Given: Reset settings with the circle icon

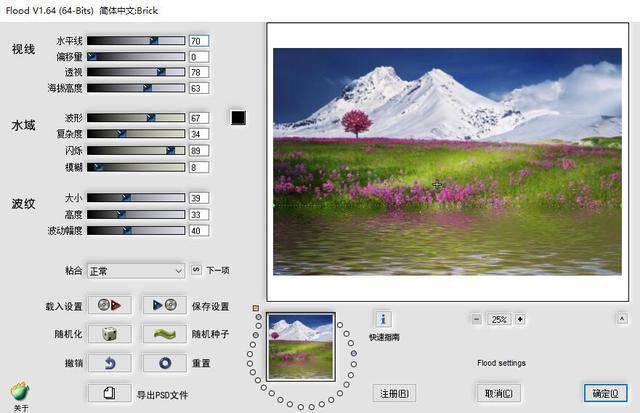Looking at the screenshot, I should pyautogui.click(x=164, y=363).
